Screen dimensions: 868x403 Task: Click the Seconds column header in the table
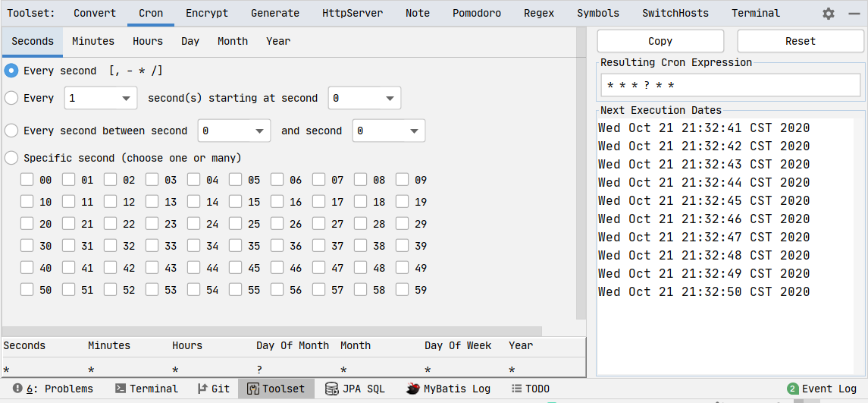pos(24,345)
